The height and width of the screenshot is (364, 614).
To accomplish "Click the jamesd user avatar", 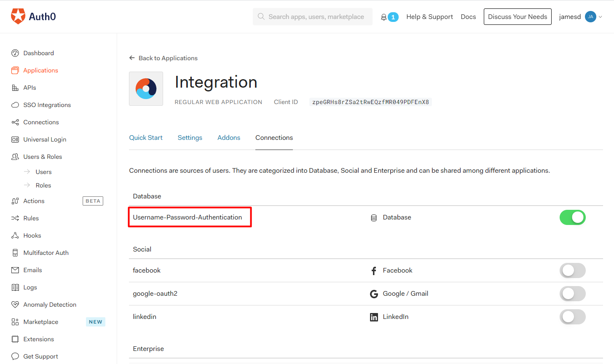I will [590, 17].
